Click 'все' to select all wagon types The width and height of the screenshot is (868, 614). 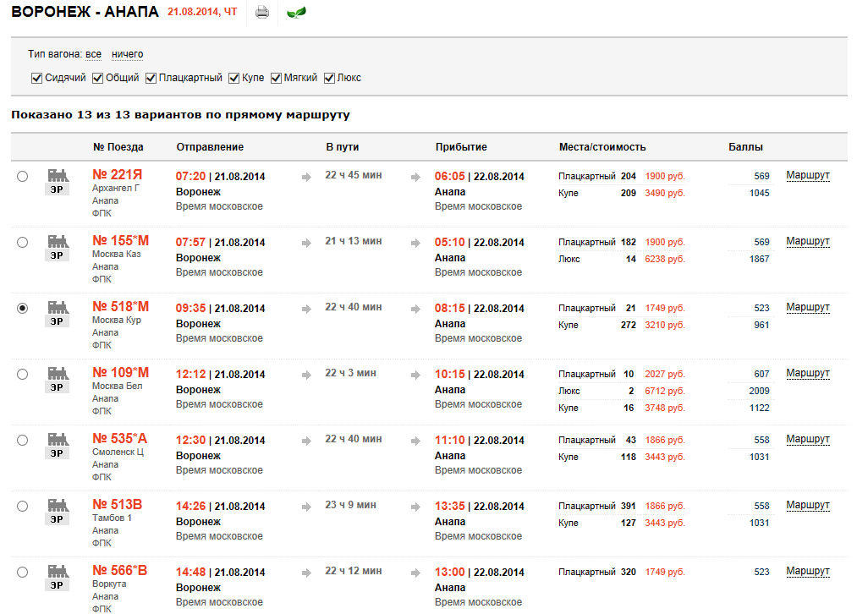click(x=94, y=54)
